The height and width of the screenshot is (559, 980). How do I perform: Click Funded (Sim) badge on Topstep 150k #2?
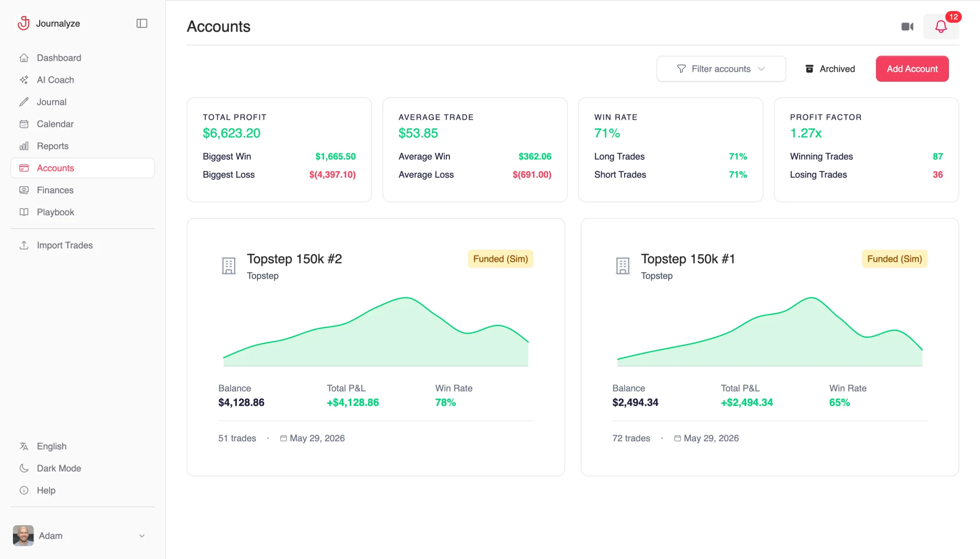(501, 259)
